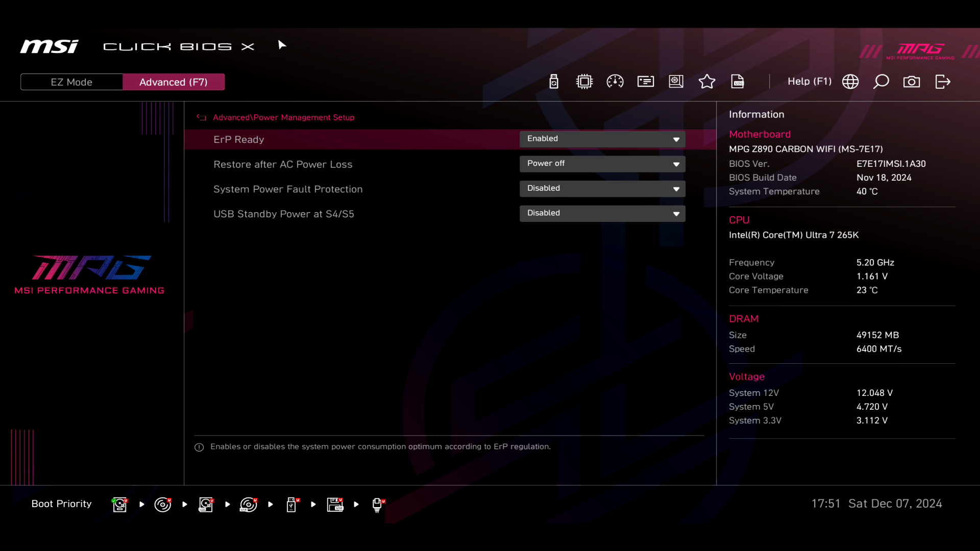Select the USB floppy boot device icon
Screen dimensions: 980x551
pos(335,505)
